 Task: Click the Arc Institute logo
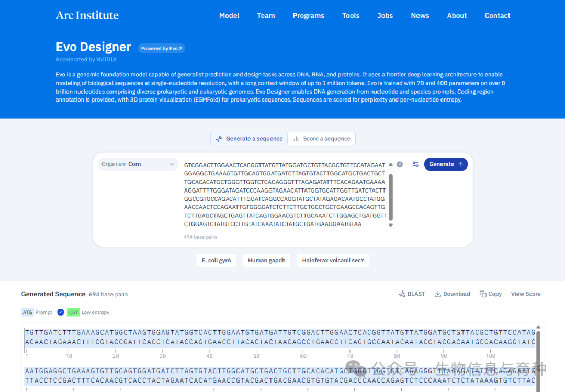click(87, 15)
